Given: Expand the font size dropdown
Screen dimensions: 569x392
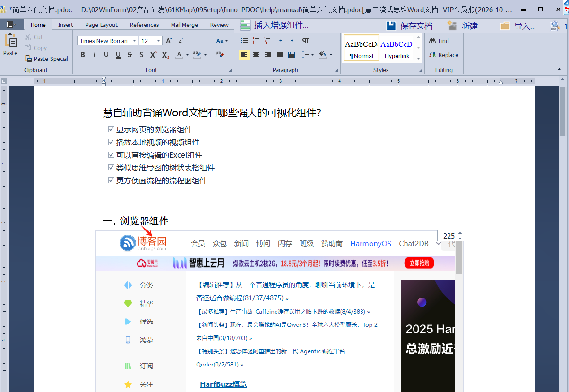Looking at the screenshot, I should click(x=159, y=41).
